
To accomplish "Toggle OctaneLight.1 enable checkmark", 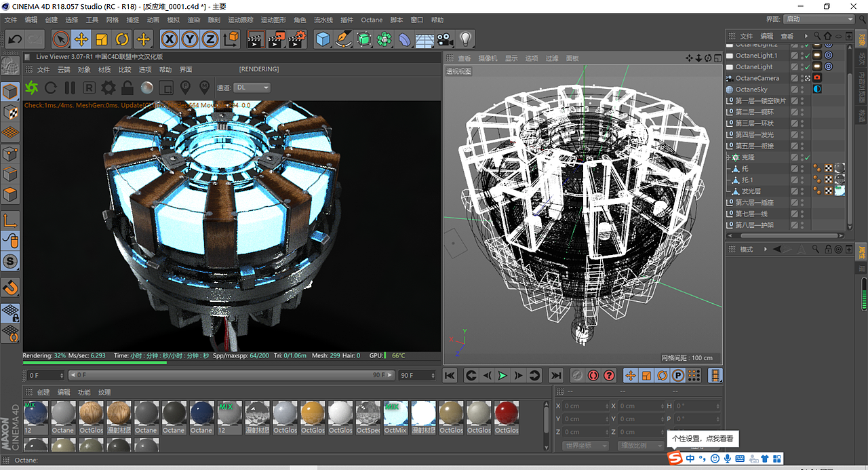I will (x=807, y=56).
